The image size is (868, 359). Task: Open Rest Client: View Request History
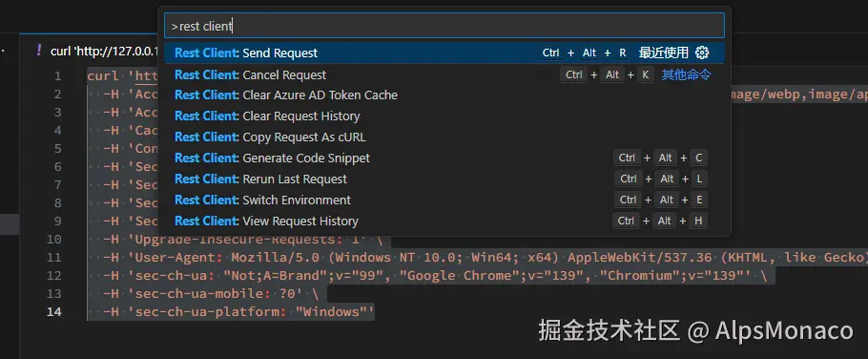[x=444, y=222]
